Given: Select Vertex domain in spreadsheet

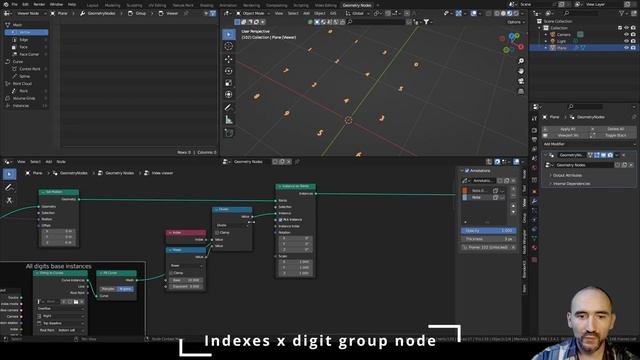Looking at the screenshot, I should 26,32.
